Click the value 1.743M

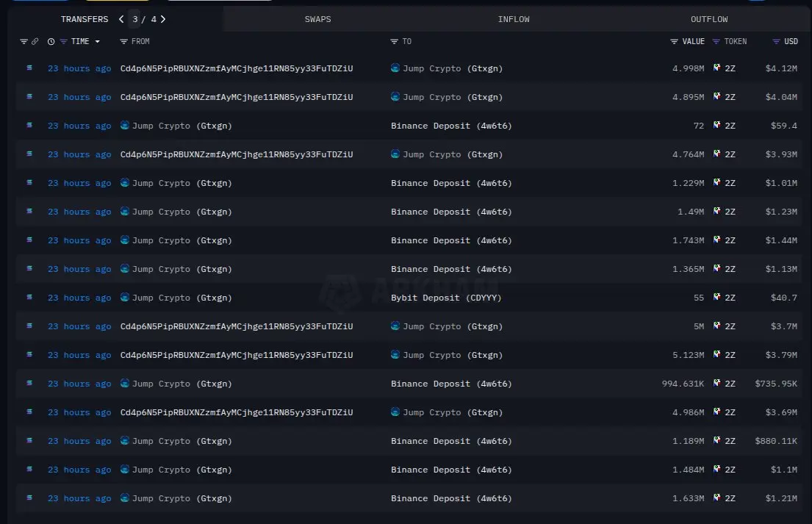tap(689, 240)
